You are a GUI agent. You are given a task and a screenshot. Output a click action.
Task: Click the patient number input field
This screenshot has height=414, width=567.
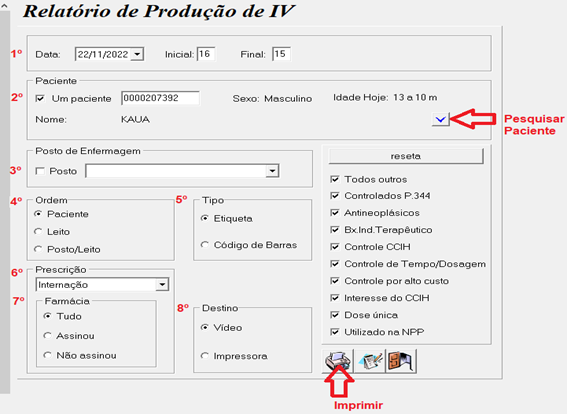tap(160, 98)
